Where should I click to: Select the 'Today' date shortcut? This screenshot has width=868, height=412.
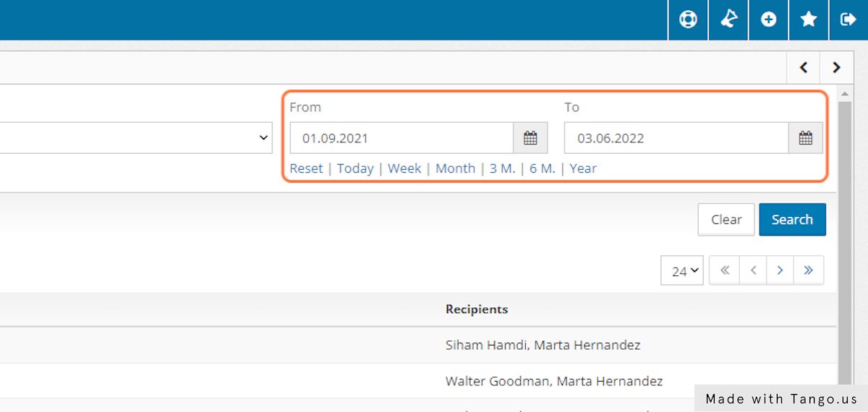point(355,168)
